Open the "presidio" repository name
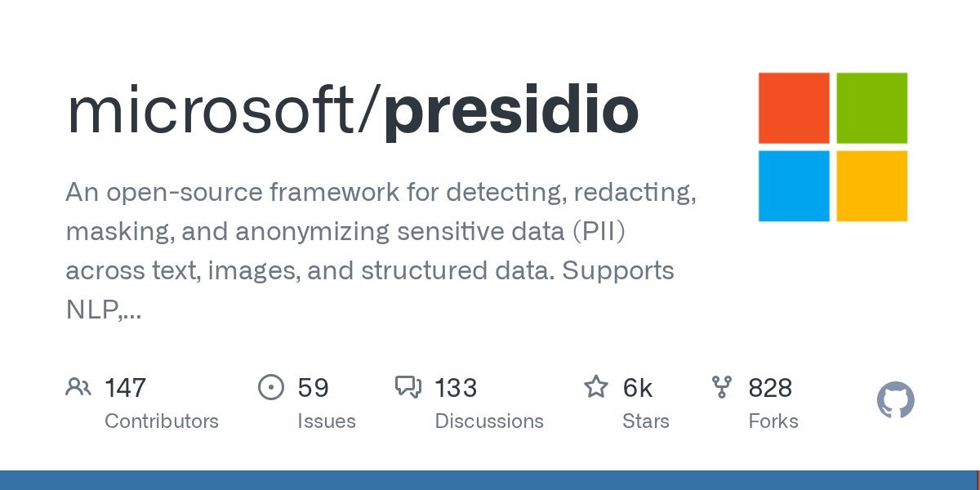 [x=511, y=110]
